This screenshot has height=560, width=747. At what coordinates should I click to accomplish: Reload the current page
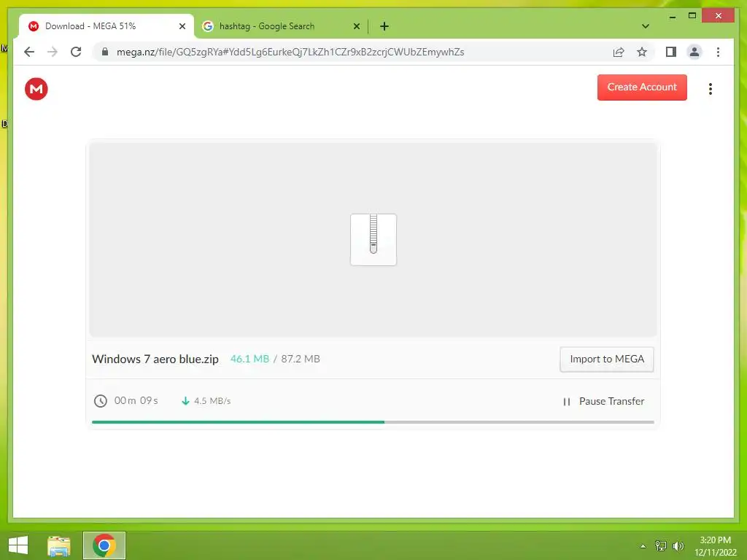click(76, 52)
